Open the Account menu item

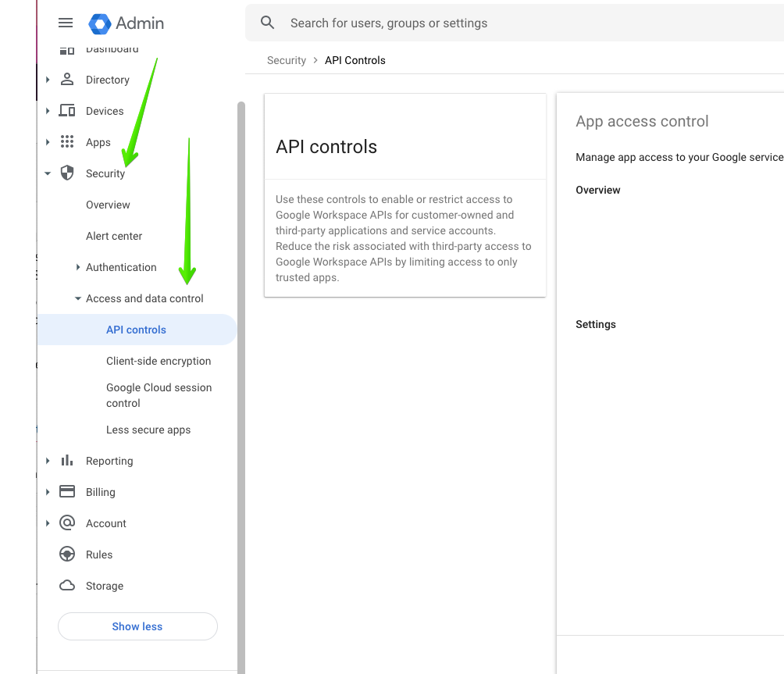[106, 523]
